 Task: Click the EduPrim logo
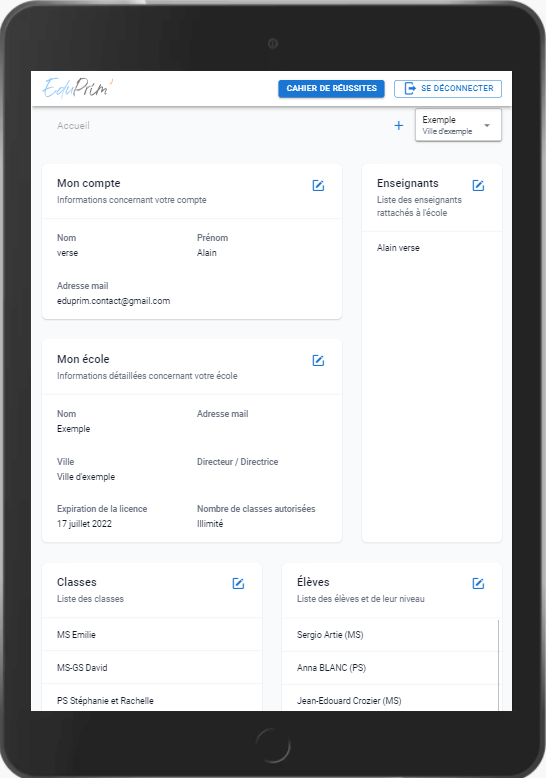77,88
